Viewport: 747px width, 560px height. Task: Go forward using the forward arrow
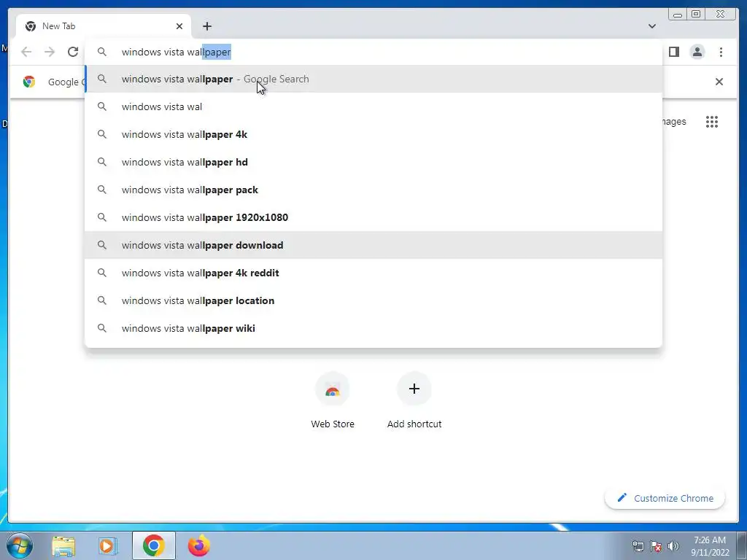coord(50,52)
